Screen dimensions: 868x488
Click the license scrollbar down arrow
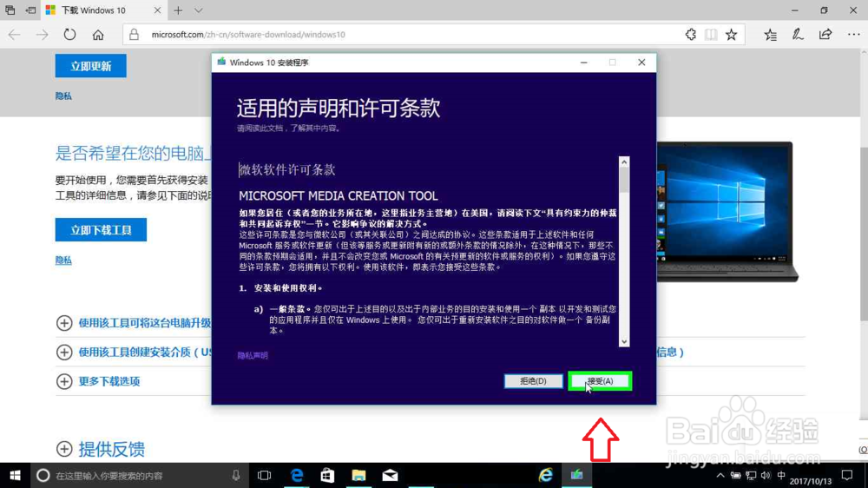coord(624,341)
